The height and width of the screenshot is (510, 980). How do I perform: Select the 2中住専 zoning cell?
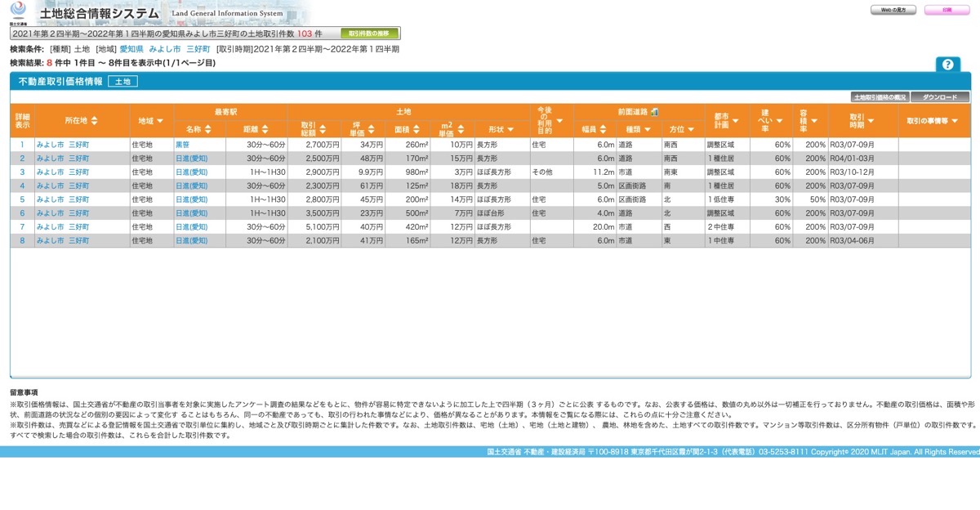[727, 227]
